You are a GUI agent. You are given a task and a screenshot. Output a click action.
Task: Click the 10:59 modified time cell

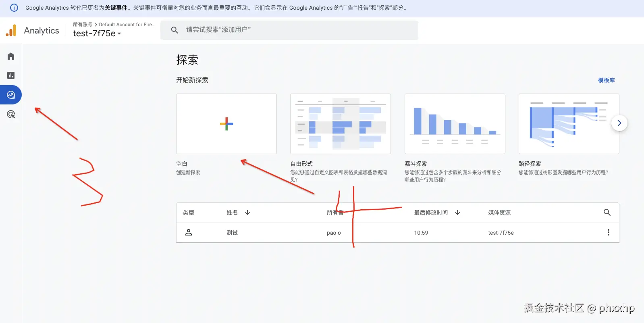pos(421,233)
